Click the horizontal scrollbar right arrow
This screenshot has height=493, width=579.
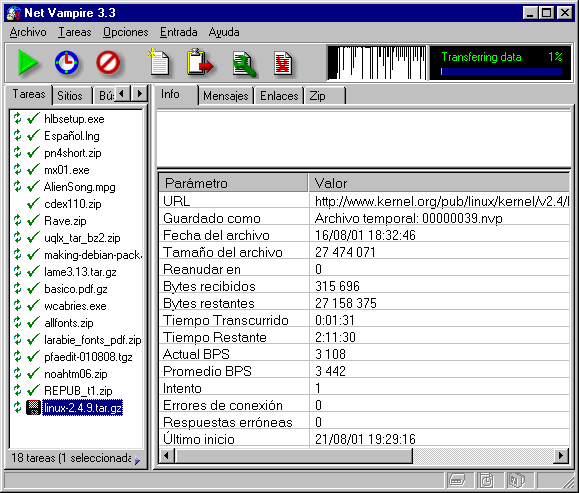click(x=561, y=456)
